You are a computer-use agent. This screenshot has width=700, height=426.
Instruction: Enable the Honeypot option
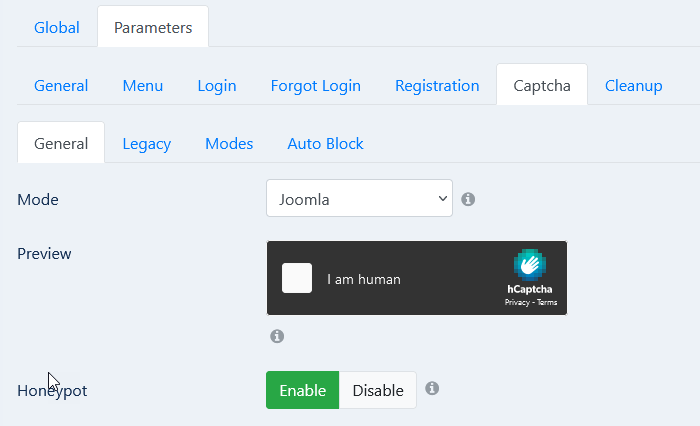pyautogui.click(x=303, y=390)
